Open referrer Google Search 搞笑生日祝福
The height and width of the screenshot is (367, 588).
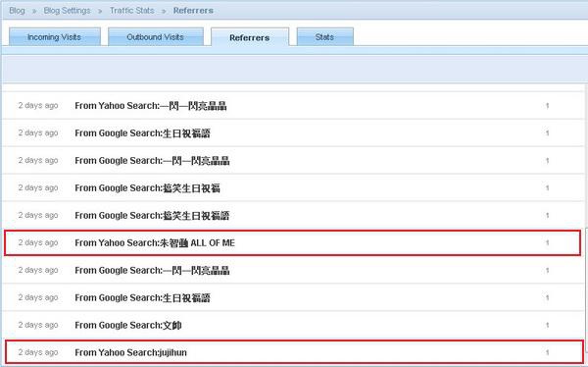147,188
